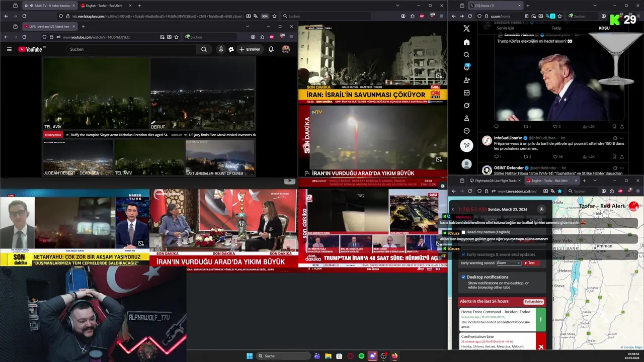Image resolution: width=644 pixels, height=362 pixels.
Task: Open YouTube account avatar
Action: 286,49
